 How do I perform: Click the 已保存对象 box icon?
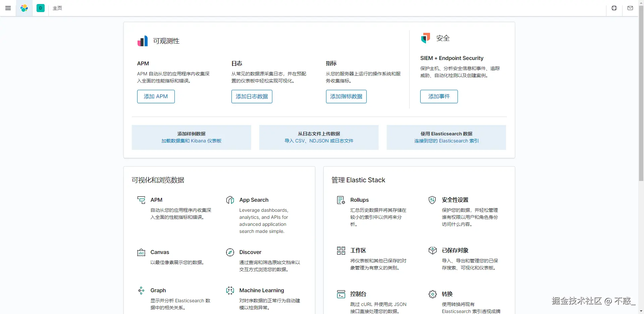coord(432,251)
